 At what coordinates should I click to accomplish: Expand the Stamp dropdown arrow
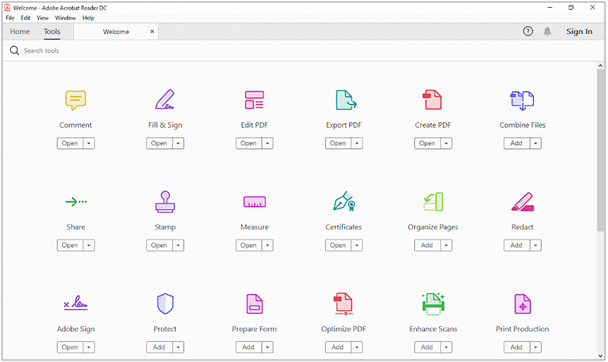(178, 245)
